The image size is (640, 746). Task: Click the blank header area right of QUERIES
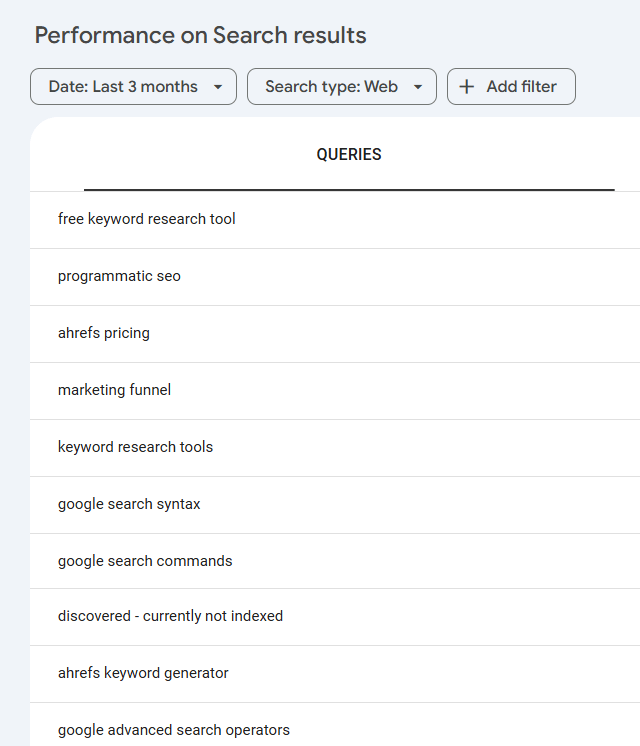520,155
